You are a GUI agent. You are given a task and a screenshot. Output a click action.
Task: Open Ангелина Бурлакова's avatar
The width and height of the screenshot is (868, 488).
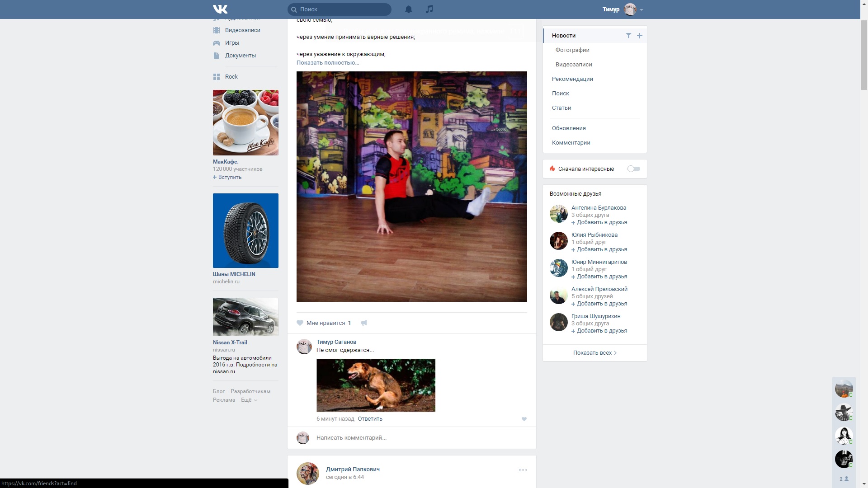[559, 214]
